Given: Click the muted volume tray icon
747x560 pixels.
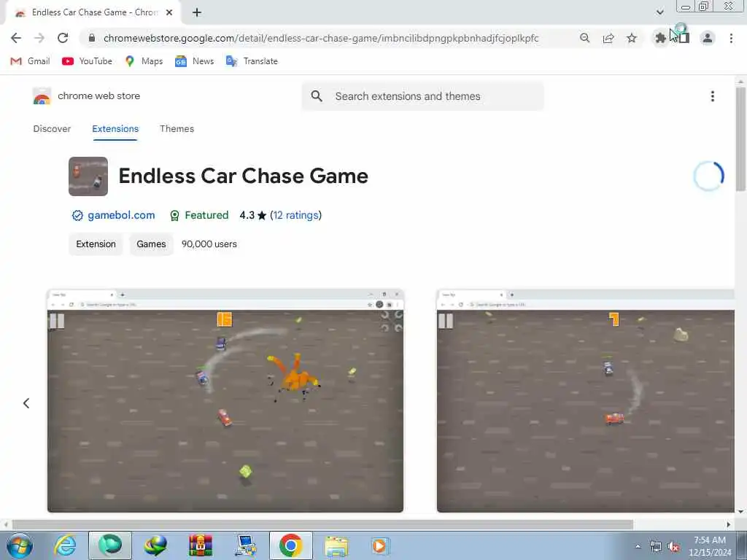Looking at the screenshot, I should (673, 546).
